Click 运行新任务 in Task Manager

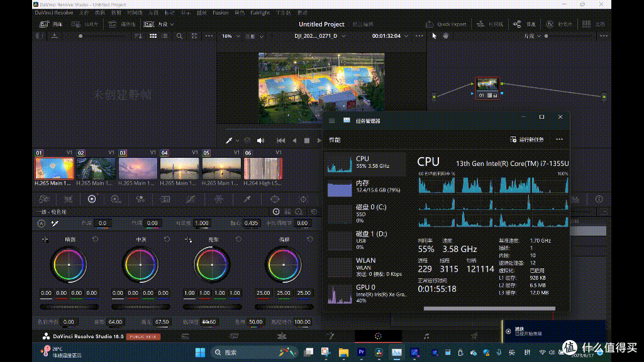527,140
